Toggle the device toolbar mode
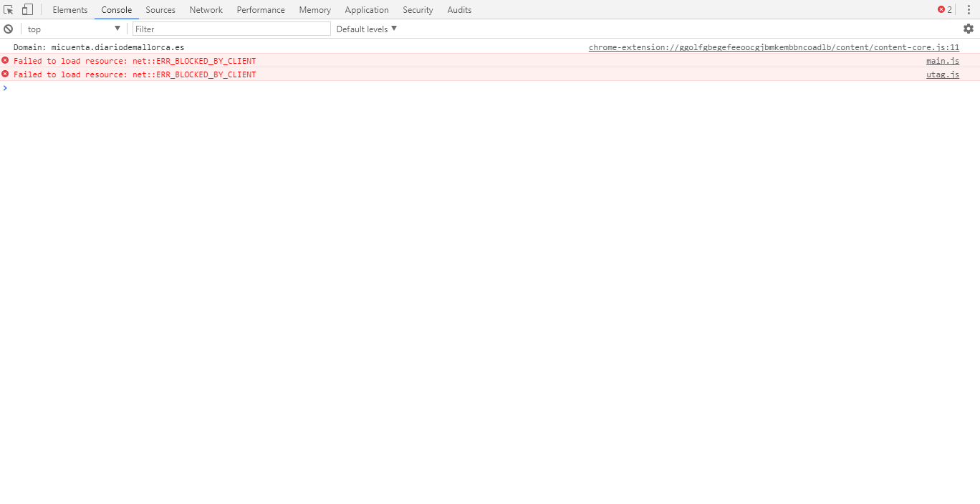Image resolution: width=980 pixels, height=504 pixels. [x=27, y=9]
